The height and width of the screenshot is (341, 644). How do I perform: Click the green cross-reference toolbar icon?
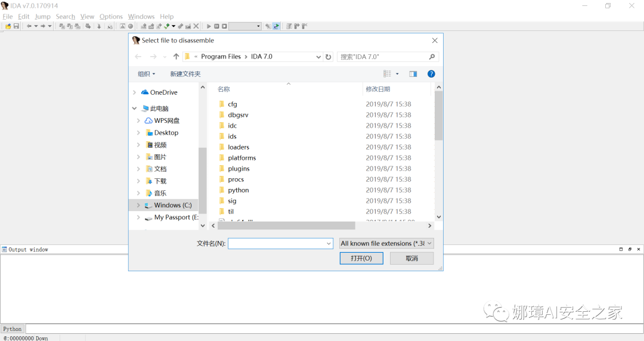[167, 26]
